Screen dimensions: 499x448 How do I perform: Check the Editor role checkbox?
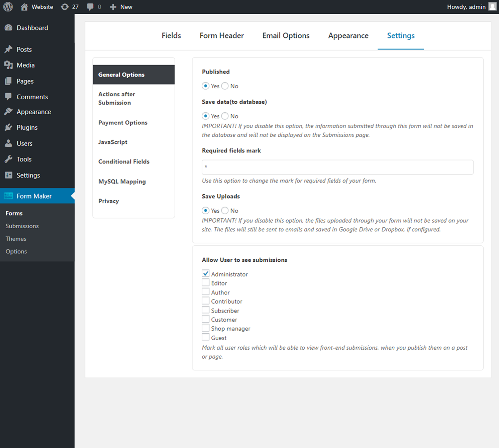point(205,282)
